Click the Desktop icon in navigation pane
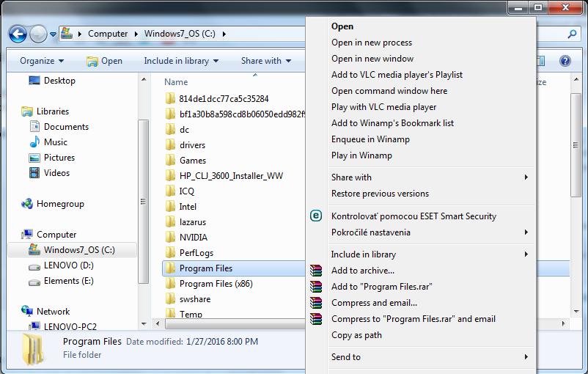Viewport: 588px width, 374px height. click(34, 80)
